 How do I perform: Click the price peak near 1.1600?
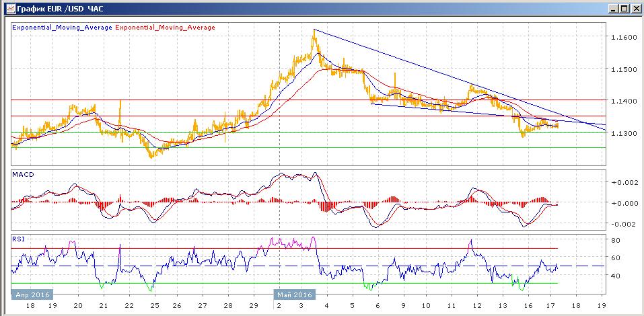coord(314,31)
